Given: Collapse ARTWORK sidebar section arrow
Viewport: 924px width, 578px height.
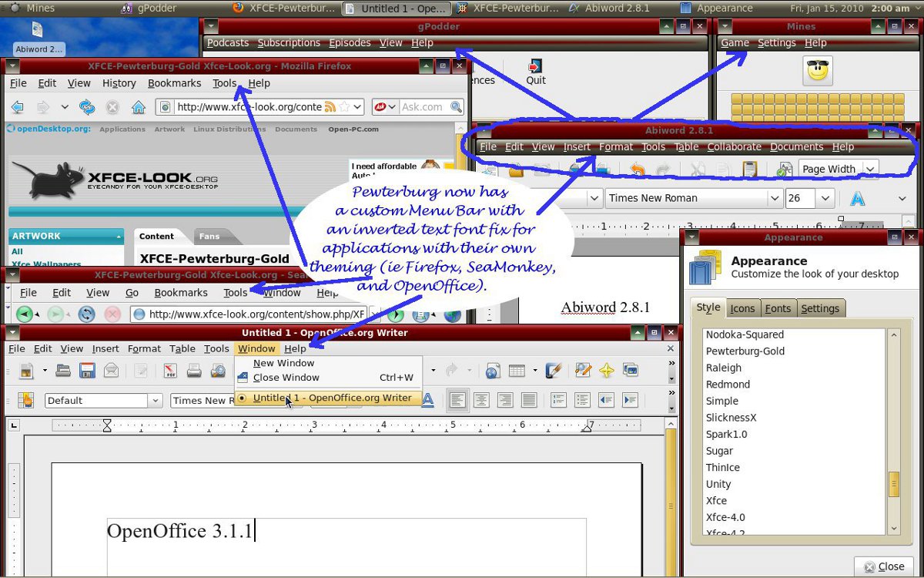Looking at the screenshot, I should tap(119, 237).
